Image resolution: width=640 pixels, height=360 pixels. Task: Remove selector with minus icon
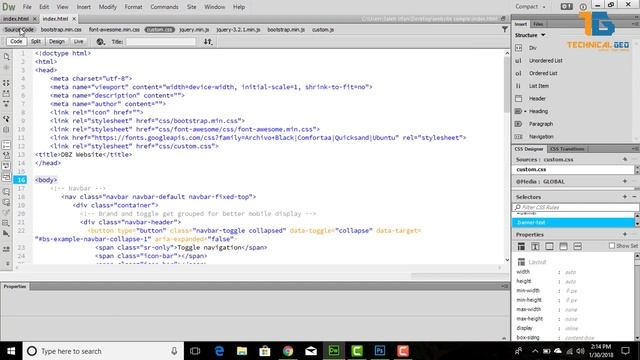coord(634,197)
